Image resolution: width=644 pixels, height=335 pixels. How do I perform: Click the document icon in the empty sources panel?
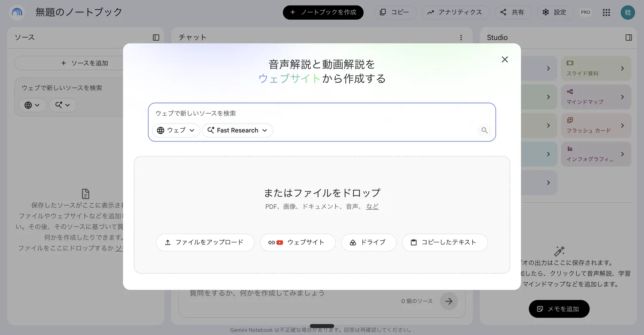[x=86, y=193]
